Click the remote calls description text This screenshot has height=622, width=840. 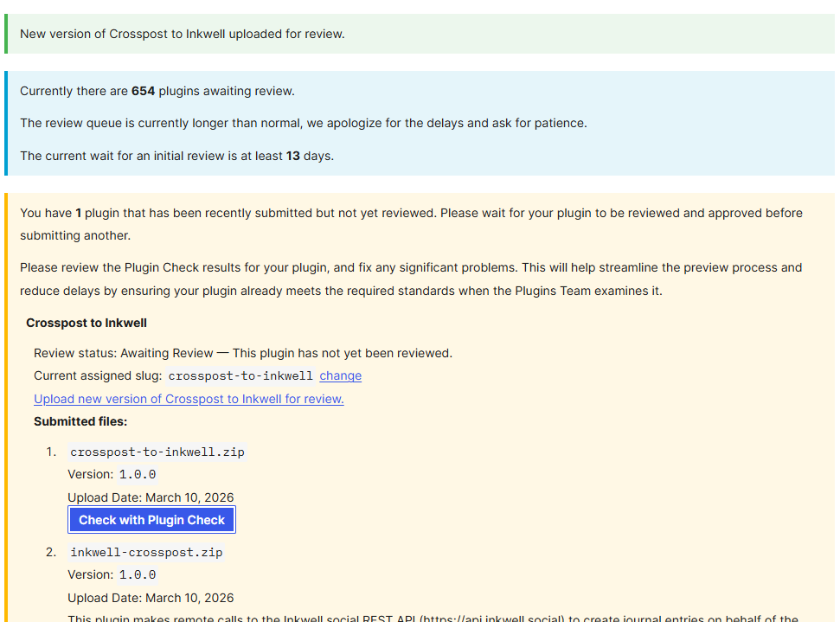click(433, 618)
